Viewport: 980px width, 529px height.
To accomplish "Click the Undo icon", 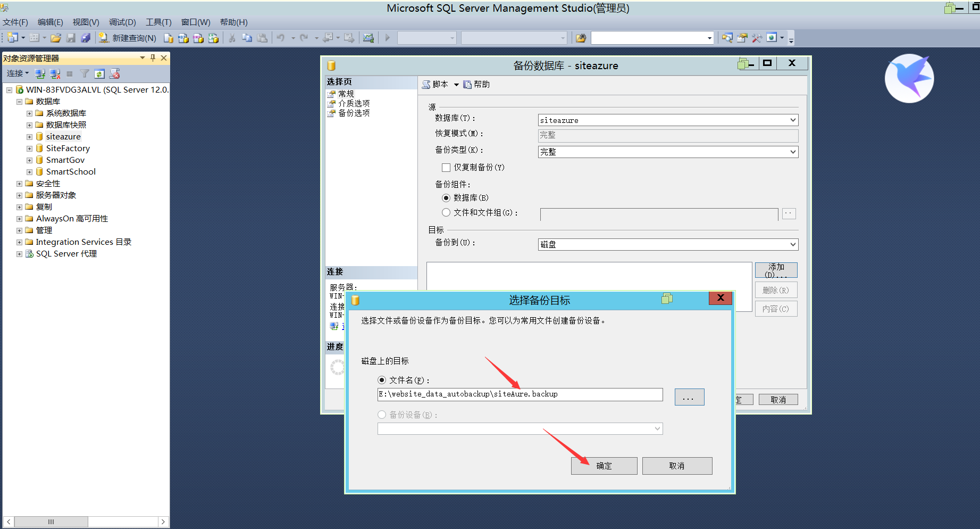I will pyautogui.click(x=281, y=38).
